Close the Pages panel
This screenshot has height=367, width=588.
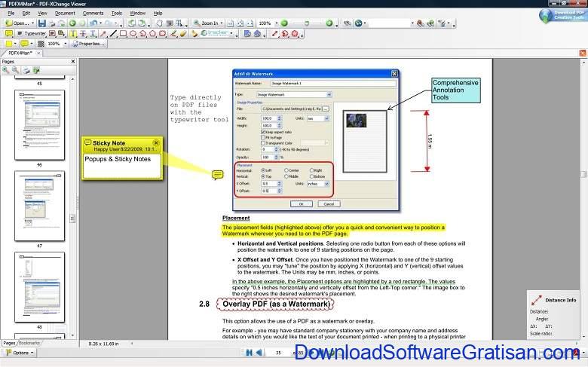[73, 62]
